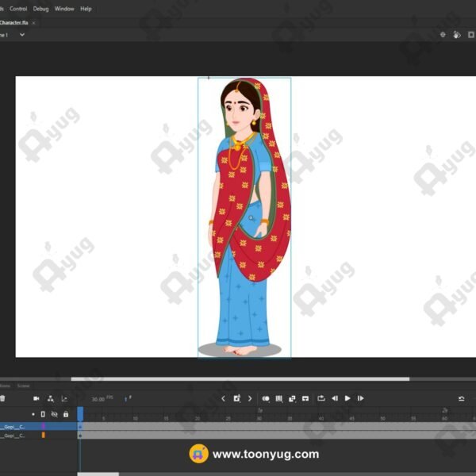This screenshot has height=476, width=476.
Task: Show the layer parenting view
Action: click(x=51, y=398)
